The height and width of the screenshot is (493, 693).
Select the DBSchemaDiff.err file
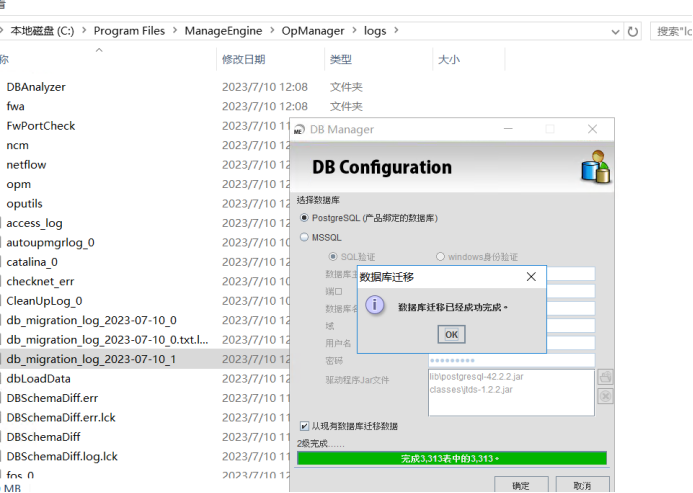point(52,398)
